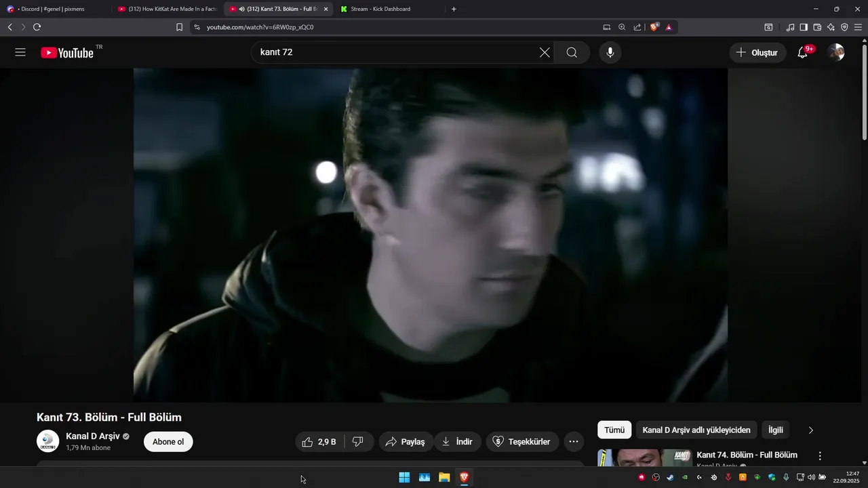The image size is (868, 488).
Task: Click Brave icon in taskbar
Action: click(x=465, y=477)
